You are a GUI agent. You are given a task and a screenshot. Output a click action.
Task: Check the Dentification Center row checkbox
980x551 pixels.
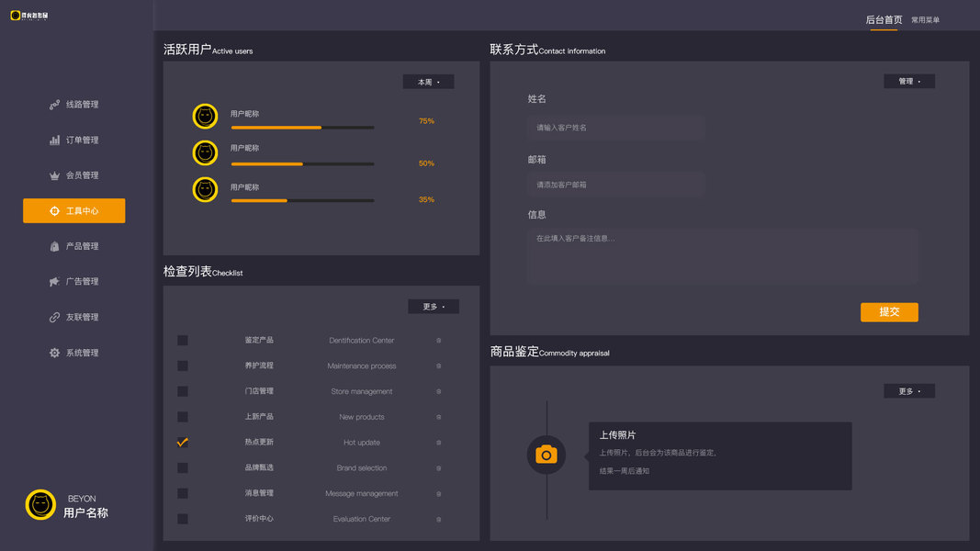(183, 341)
